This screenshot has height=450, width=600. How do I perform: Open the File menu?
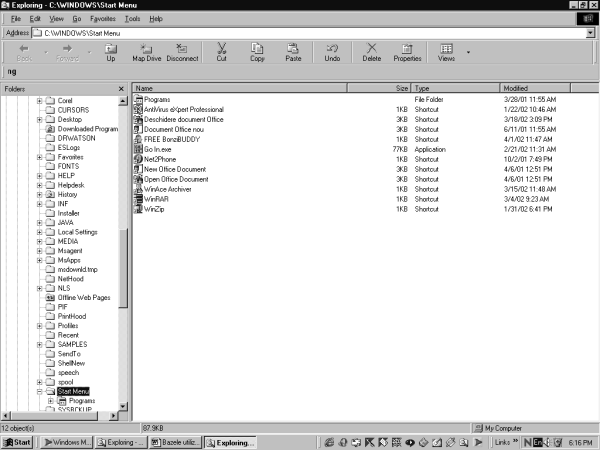pyautogui.click(x=16, y=19)
